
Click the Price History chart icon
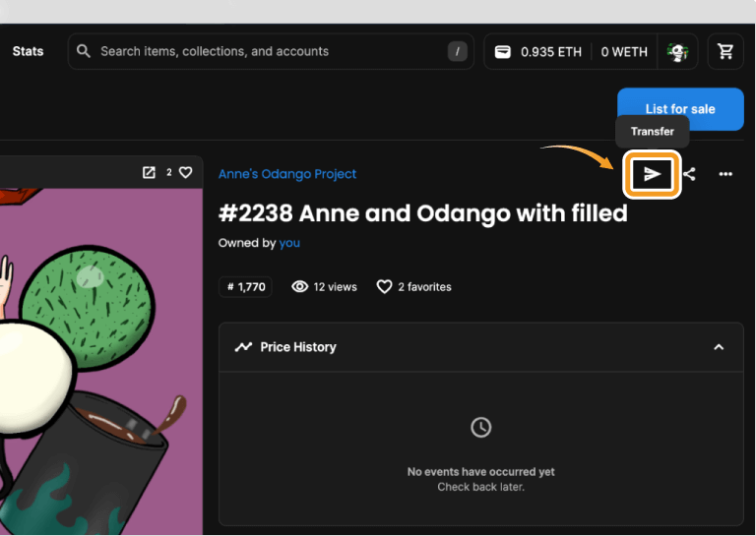243,347
